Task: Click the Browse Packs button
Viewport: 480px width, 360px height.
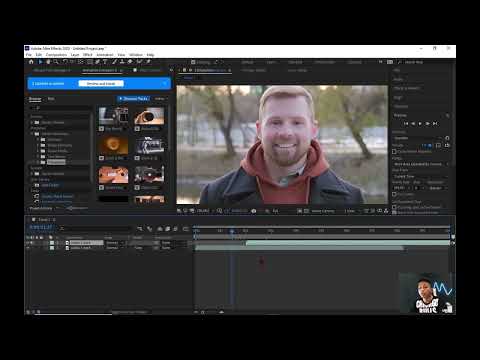Action: point(134,99)
